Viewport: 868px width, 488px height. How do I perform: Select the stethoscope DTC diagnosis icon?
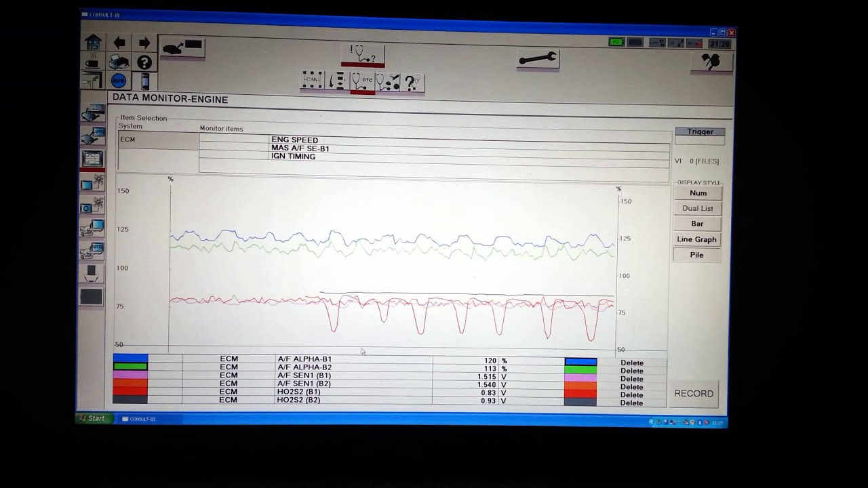pos(362,82)
